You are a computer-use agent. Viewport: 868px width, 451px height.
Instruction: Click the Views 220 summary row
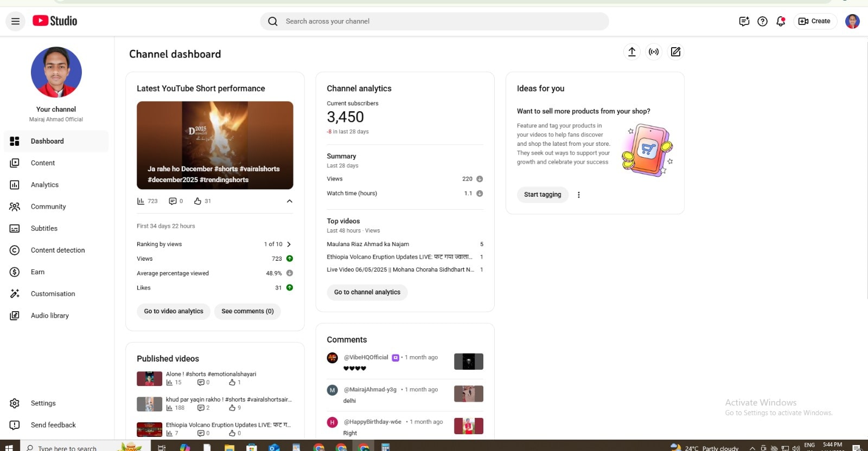pyautogui.click(x=405, y=179)
